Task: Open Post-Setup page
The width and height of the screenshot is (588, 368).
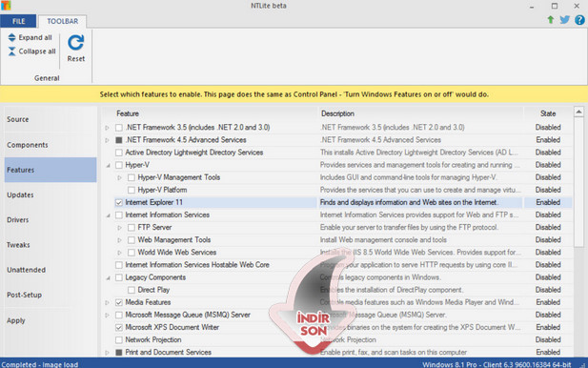Action: point(51,295)
